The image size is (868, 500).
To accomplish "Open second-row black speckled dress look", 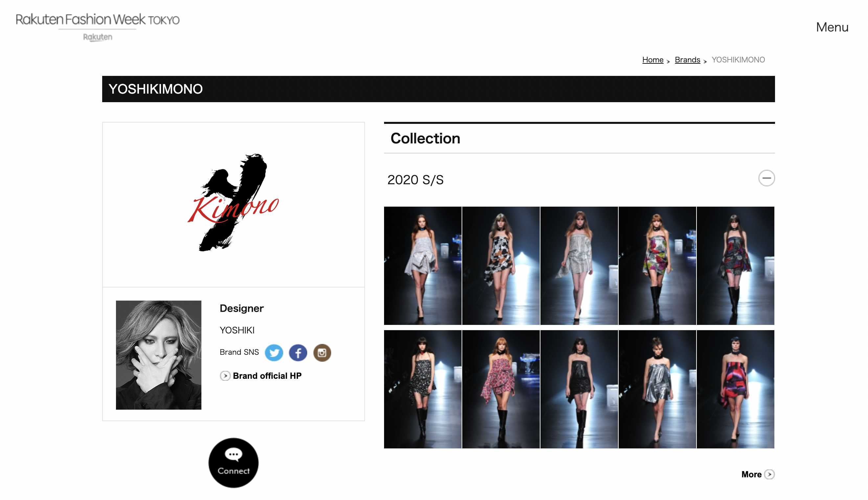I will pyautogui.click(x=422, y=389).
